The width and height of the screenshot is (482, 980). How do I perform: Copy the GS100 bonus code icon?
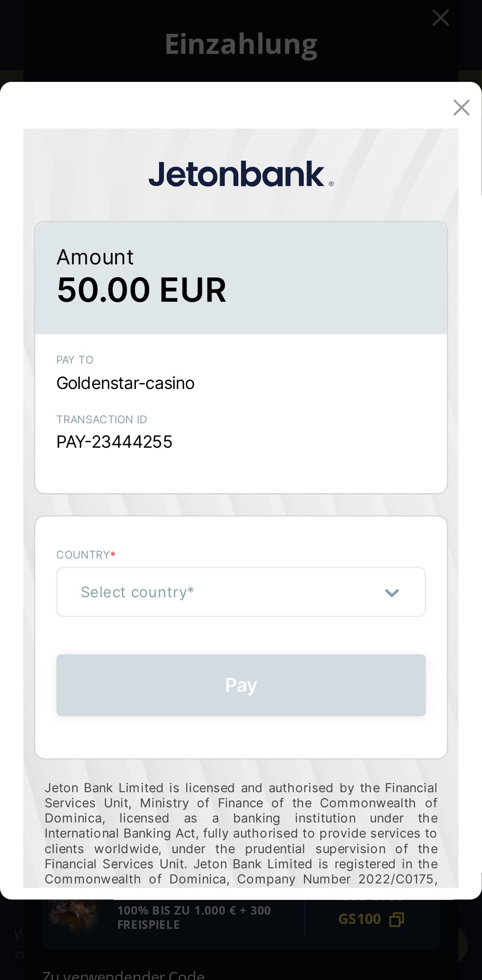point(396,919)
